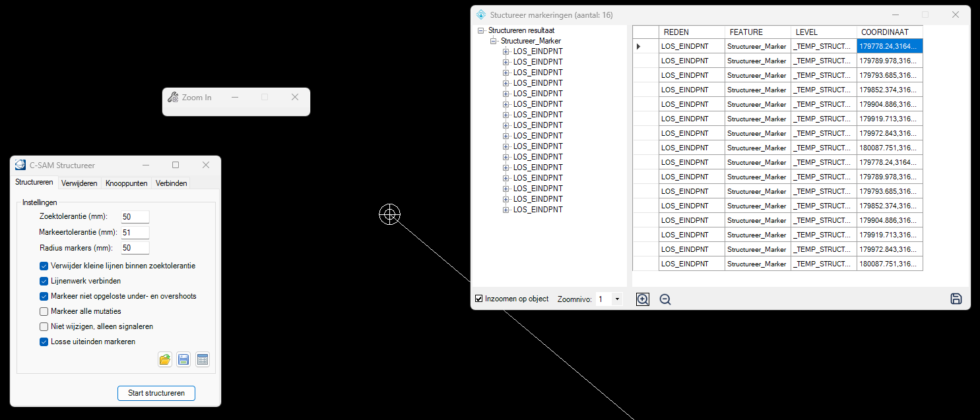Viewport: 980px width, 420px height.
Task: Zoom out with the magnifier minus icon
Action: tap(665, 299)
